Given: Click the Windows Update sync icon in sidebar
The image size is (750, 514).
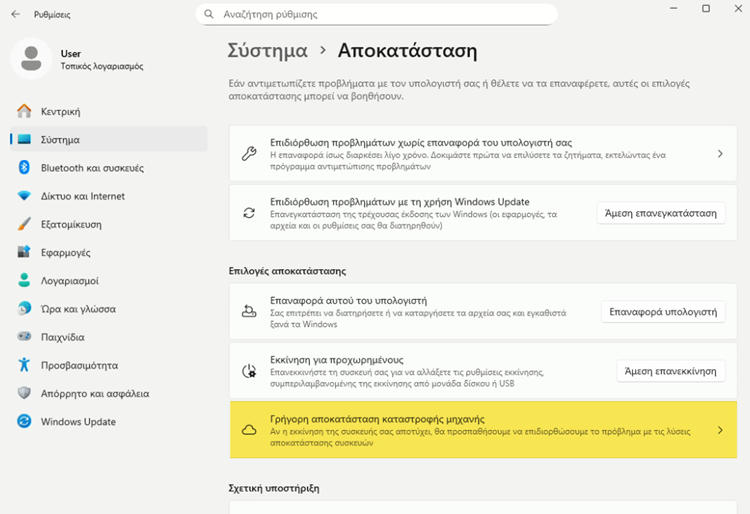Looking at the screenshot, I should click(x=24, y=421).
